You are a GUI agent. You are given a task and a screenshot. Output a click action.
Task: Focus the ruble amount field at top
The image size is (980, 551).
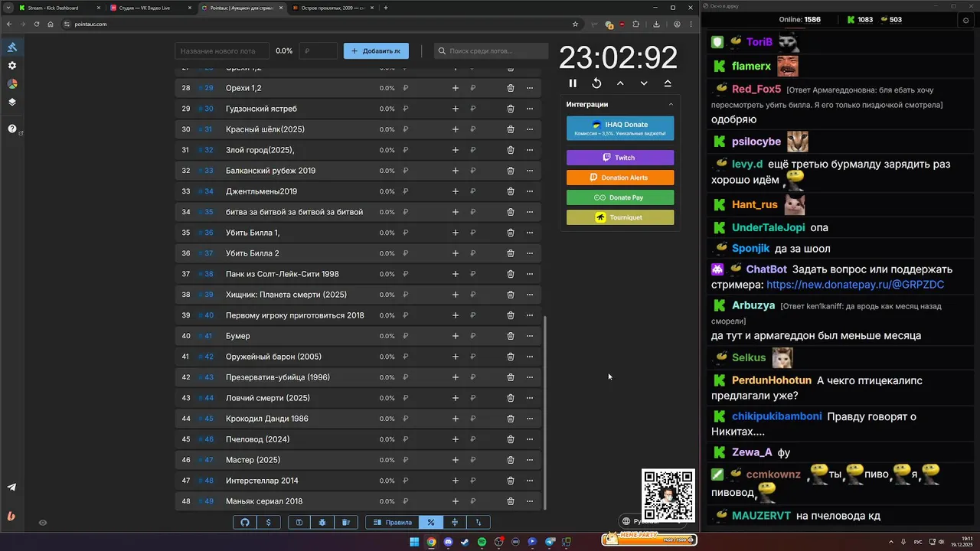point(318,51)
